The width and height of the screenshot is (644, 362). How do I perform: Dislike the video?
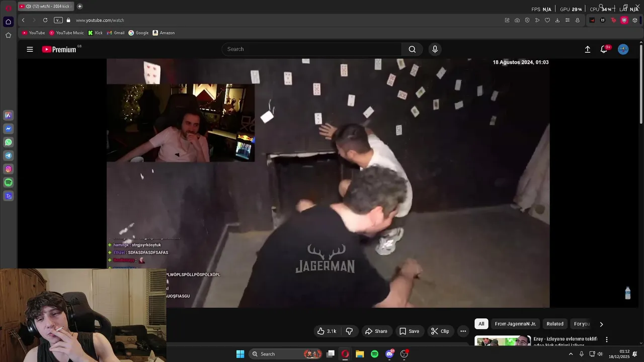pyautogui.click(x=349, y=331)
